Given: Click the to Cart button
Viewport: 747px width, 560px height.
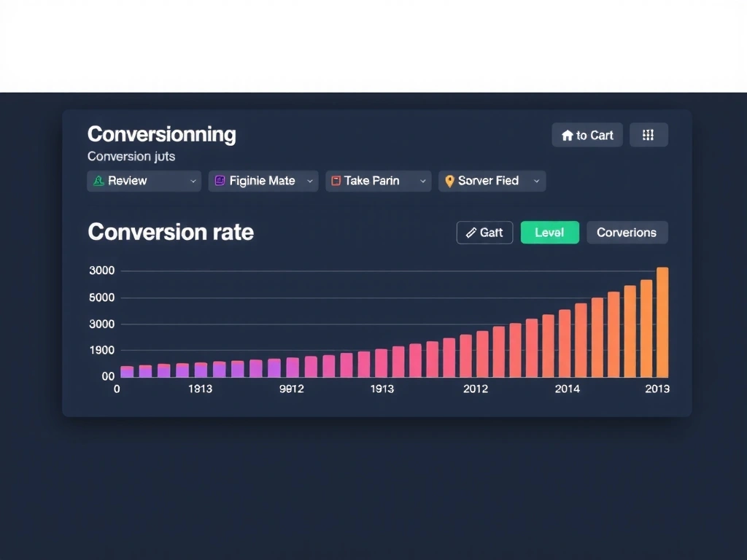Looking at the screenshot, I should pos(587,135).
